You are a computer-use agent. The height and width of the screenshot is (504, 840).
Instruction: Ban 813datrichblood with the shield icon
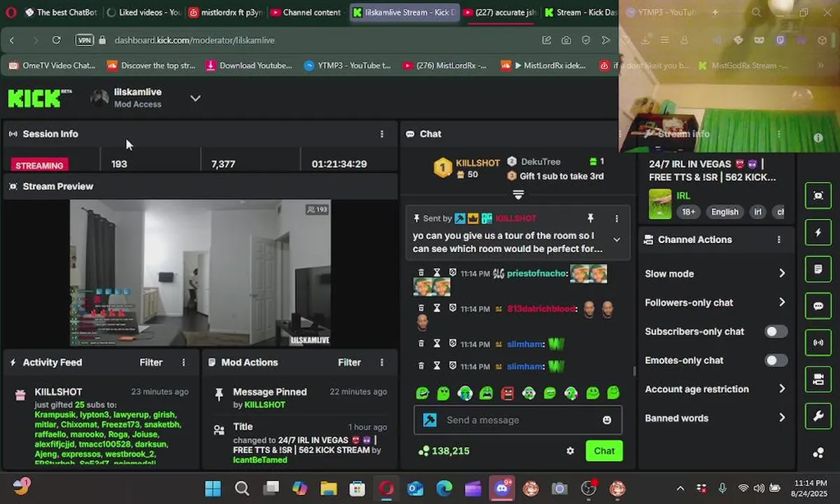pos(452,309)
